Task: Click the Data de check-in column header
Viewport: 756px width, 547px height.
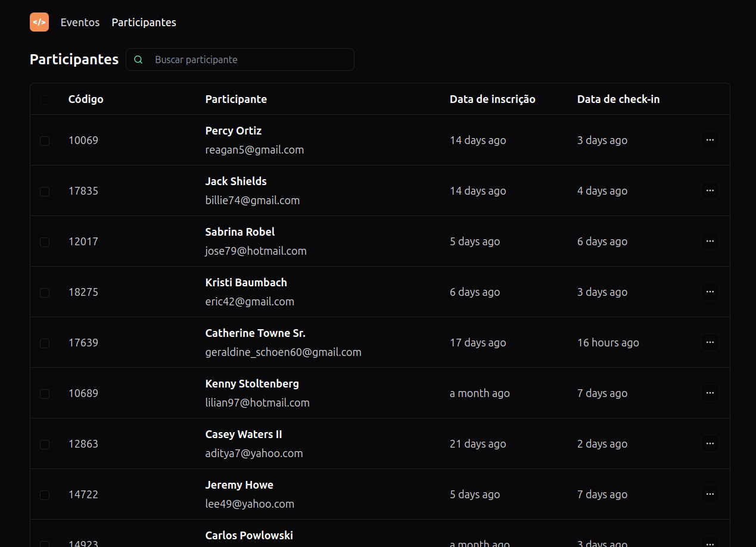Action: pos(618,99)
